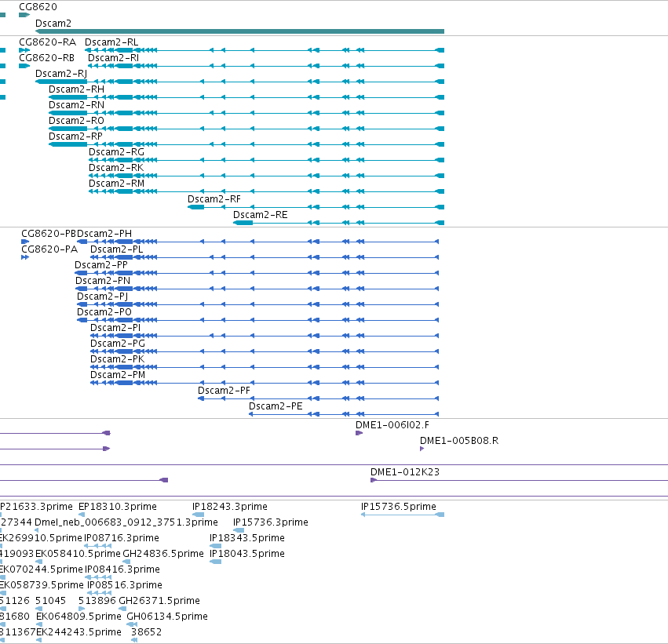Click the DME1-012K23 feature label
The image size is (668, 644).
click(405, 472)
